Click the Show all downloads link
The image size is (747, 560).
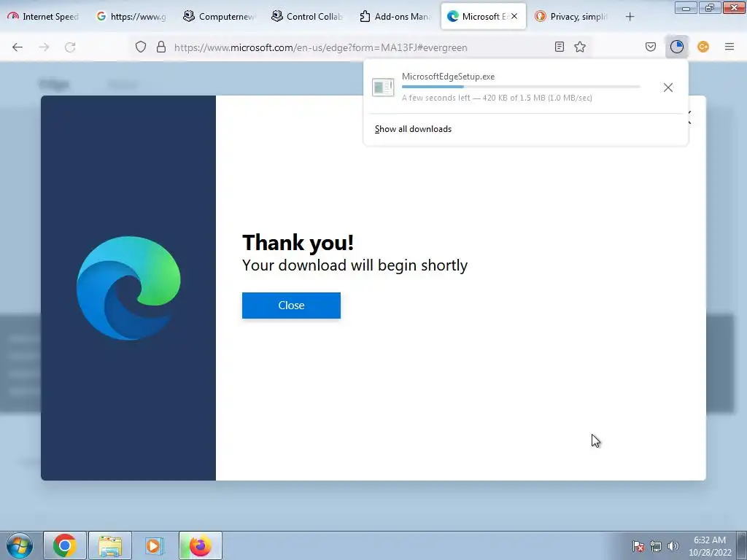click(x=413, y=129)
